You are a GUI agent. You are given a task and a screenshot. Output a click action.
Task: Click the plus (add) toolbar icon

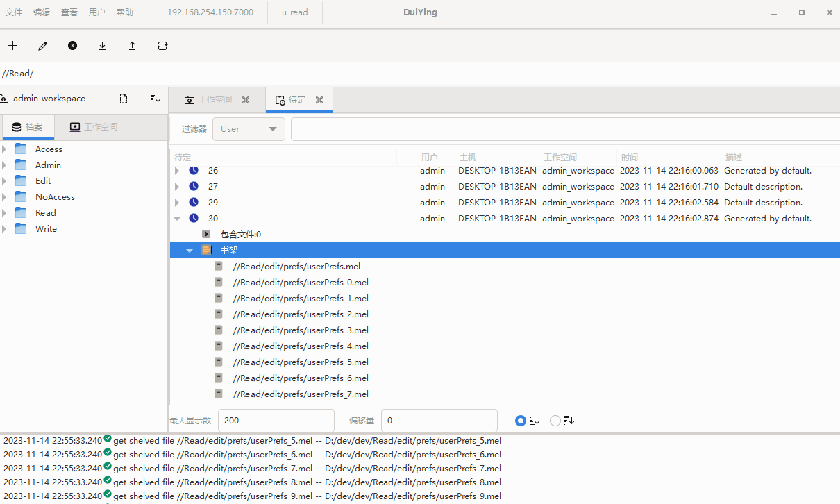pyautogui.click(x=12, y=46)
